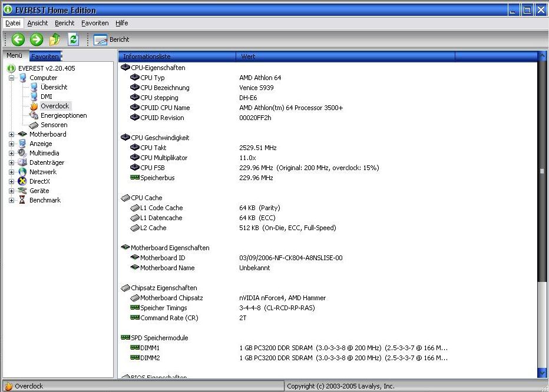The width and height of the screenshot is (549, 392).
Task: Expand the Anzeige tree node
Action: coord(12,144)
